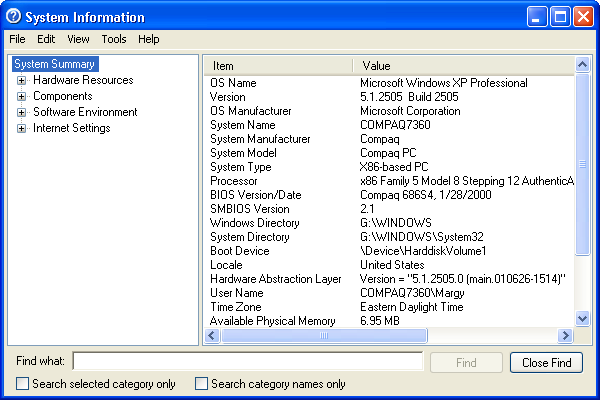This screenshot has height=400, width=600.
Task: Sort by the Item column header
Action: coord(278,65)
